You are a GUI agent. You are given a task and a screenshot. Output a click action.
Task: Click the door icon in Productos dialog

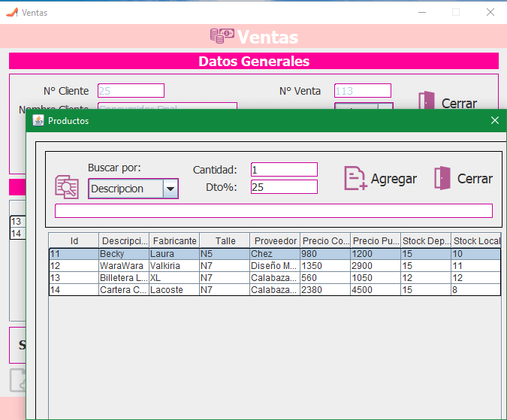[442, 178]
